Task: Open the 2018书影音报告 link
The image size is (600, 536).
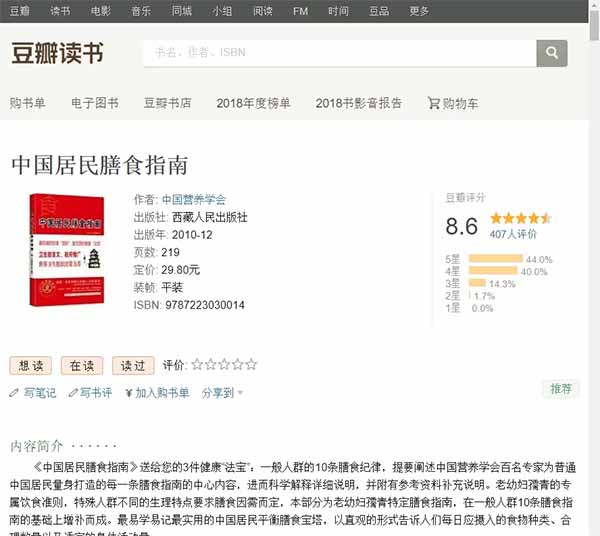Action: point(359,103)
